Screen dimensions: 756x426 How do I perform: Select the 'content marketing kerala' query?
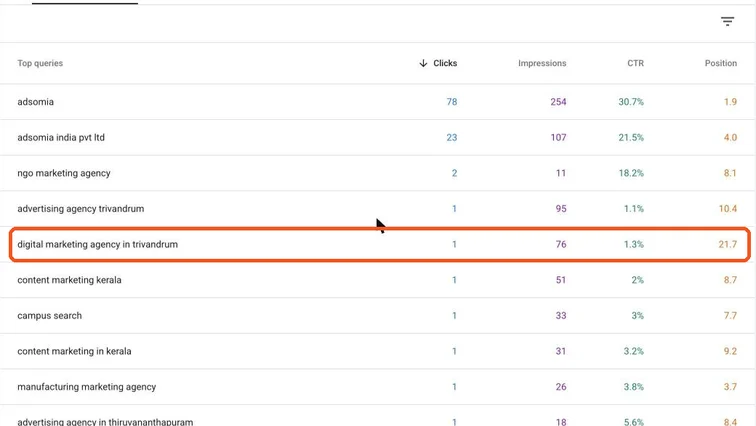69,280
